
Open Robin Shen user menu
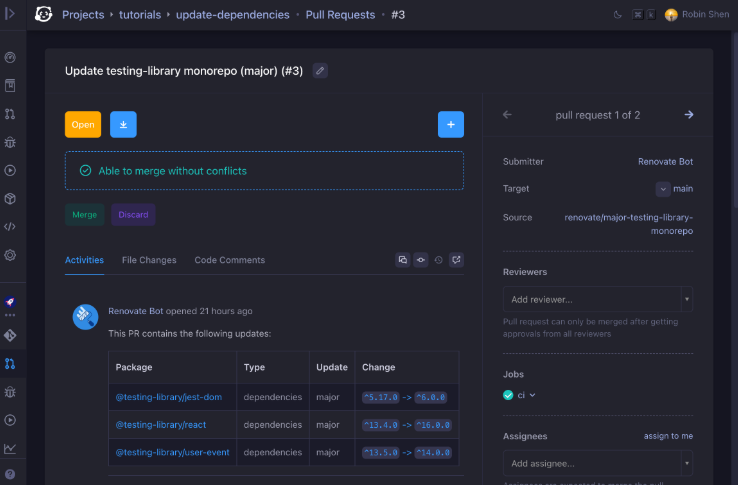point(697,15)
